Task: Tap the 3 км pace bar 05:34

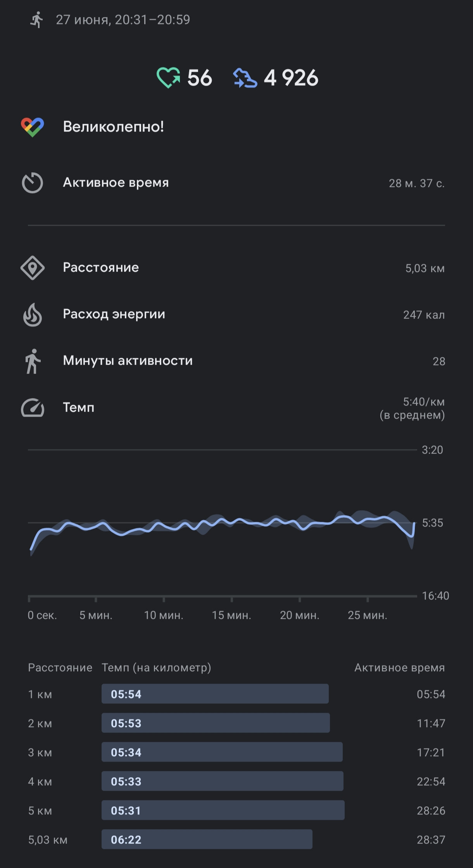Action: 222,752
